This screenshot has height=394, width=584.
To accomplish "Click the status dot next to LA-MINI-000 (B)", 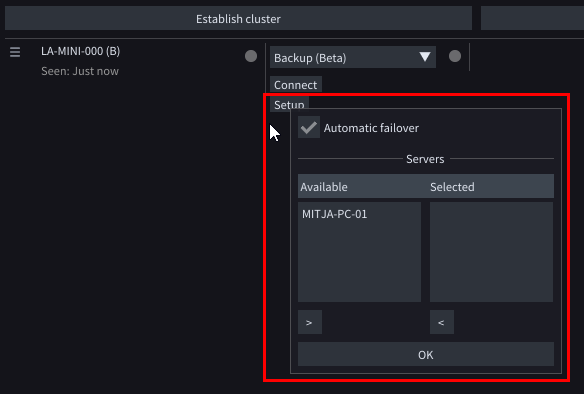I will pyautogui.click(x=251, y=56).
